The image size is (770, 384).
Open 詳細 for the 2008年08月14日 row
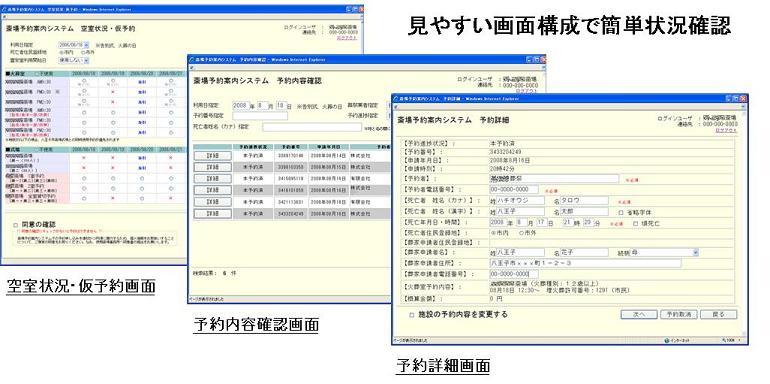(x=212, y=155)
